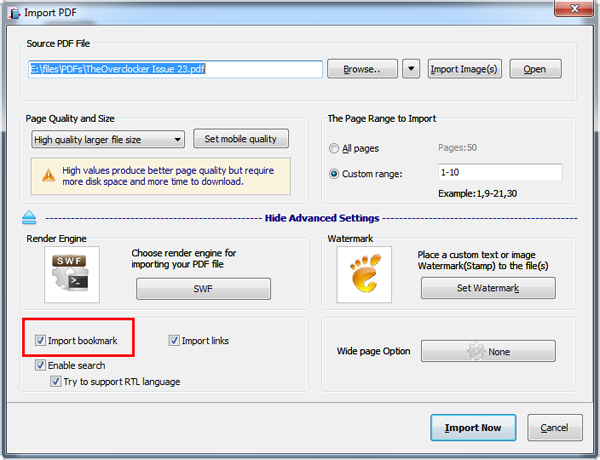The width and height of the screenshot is (600, 460).
Task: Click the Watermark stamp icon
Action: [x=363, y=276]
